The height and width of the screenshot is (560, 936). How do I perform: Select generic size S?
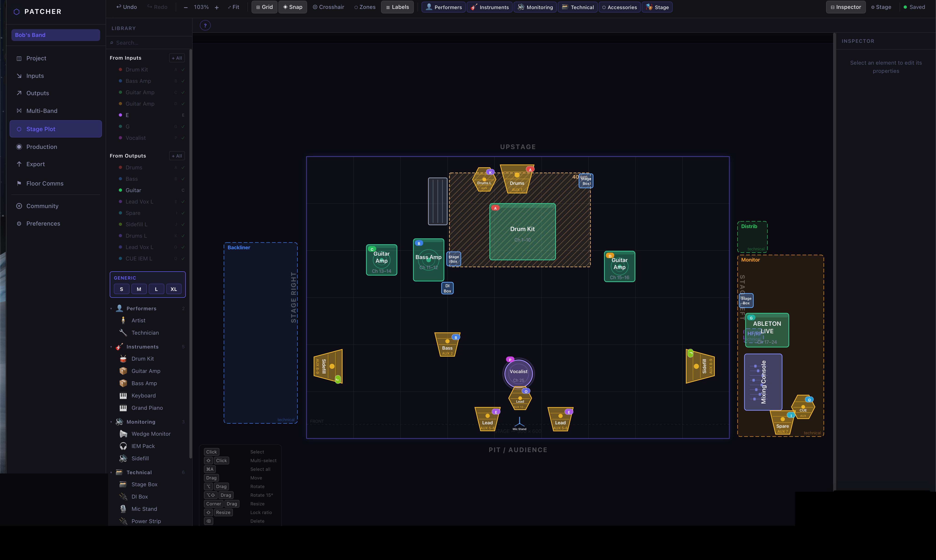pos(122,289)
